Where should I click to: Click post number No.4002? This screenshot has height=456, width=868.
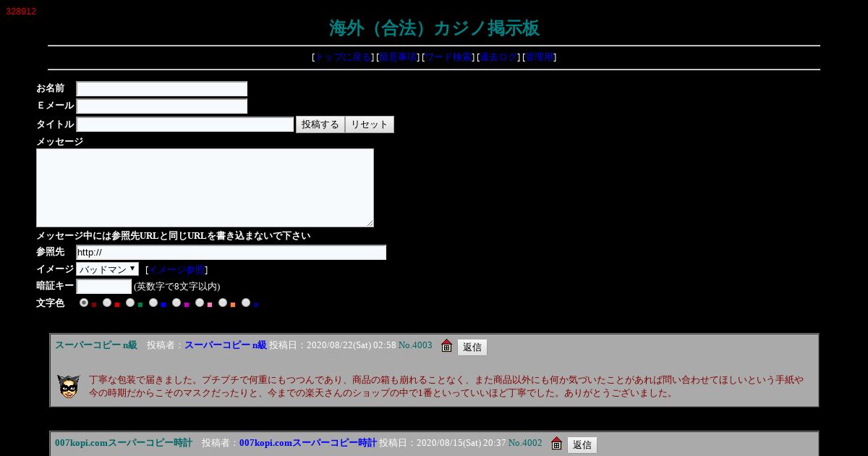point(525,443)
